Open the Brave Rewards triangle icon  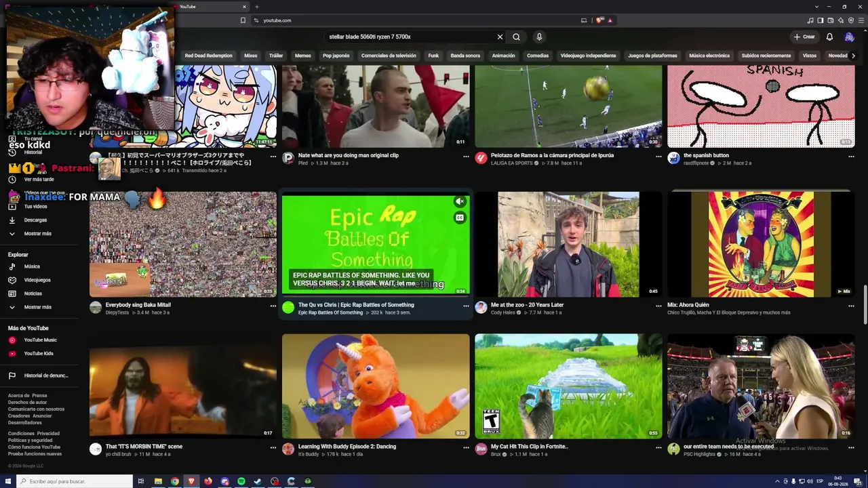coord(610,20)
